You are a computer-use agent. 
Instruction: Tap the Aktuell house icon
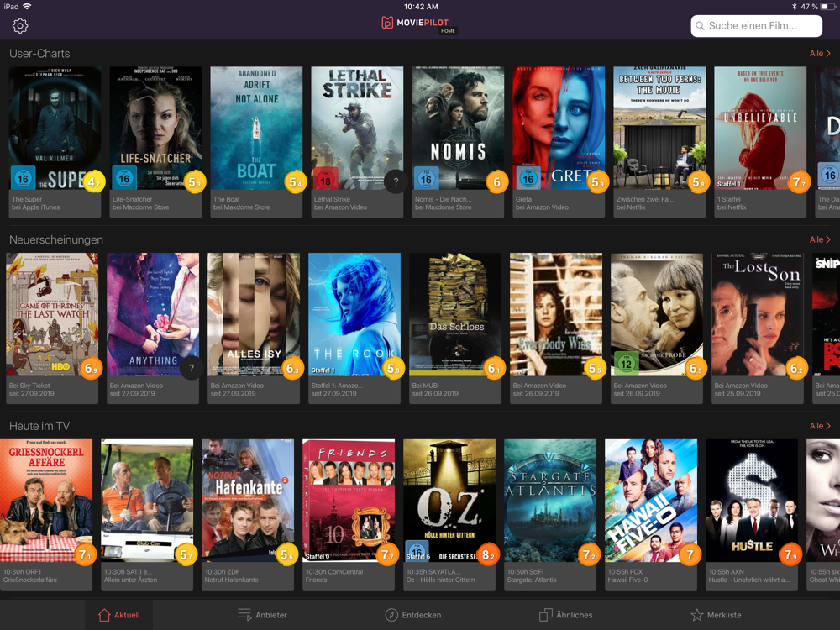pos(104,615)
